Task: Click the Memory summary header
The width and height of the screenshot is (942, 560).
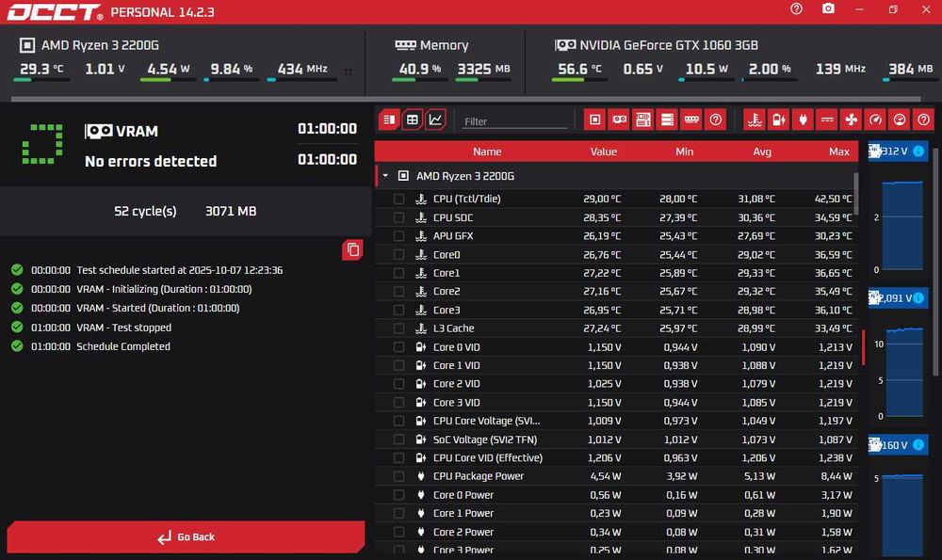Action: coord(431,45)
